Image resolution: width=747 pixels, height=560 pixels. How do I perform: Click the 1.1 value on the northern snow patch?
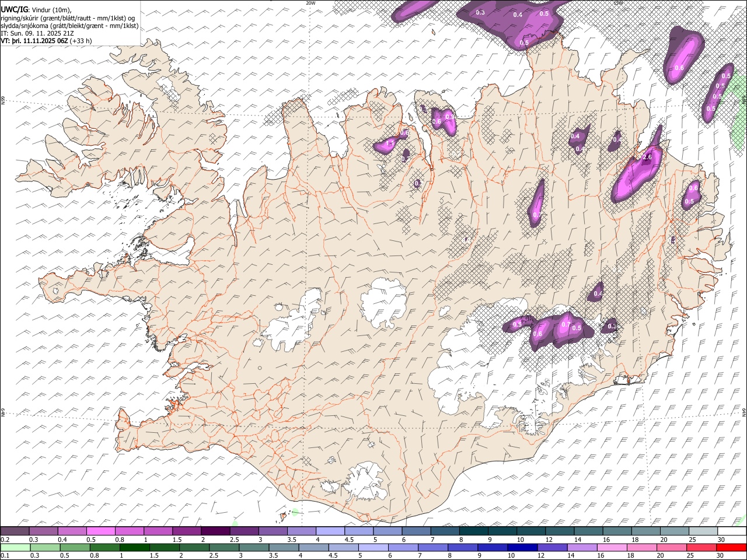pyautogui.click(x=390, y=143)
